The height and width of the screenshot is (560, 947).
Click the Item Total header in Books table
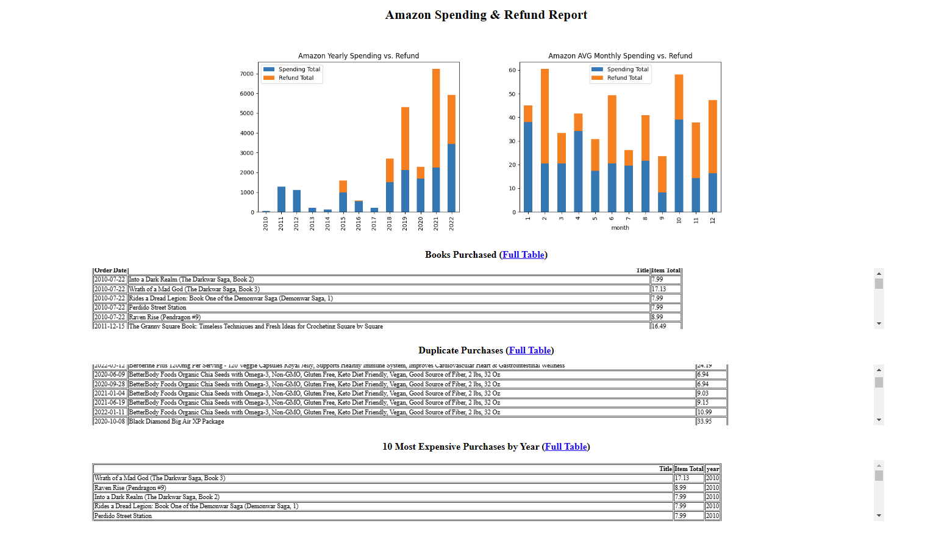pyautogui.click(x=665, y=271)
